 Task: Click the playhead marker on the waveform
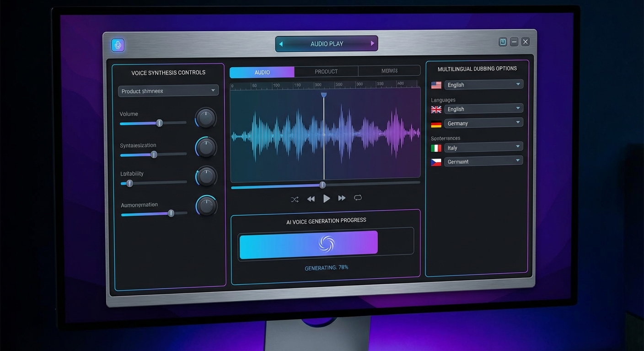(324, 95)
